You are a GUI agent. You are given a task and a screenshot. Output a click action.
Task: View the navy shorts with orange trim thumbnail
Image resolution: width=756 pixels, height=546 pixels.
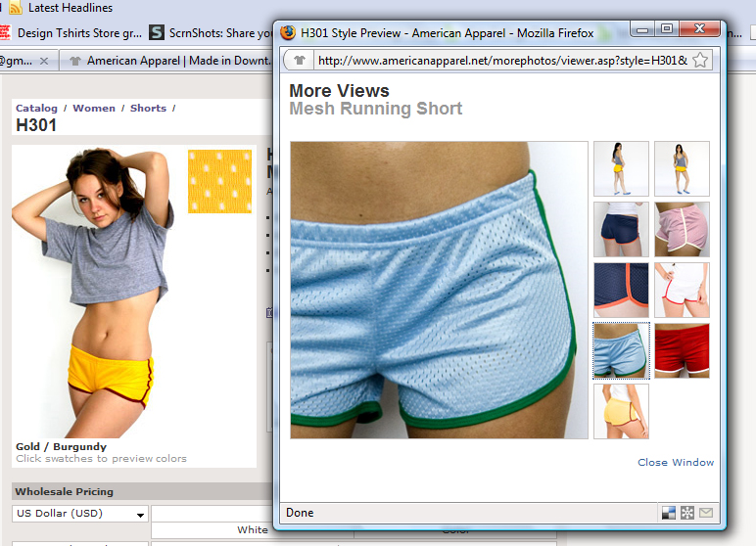coord(621,229)
